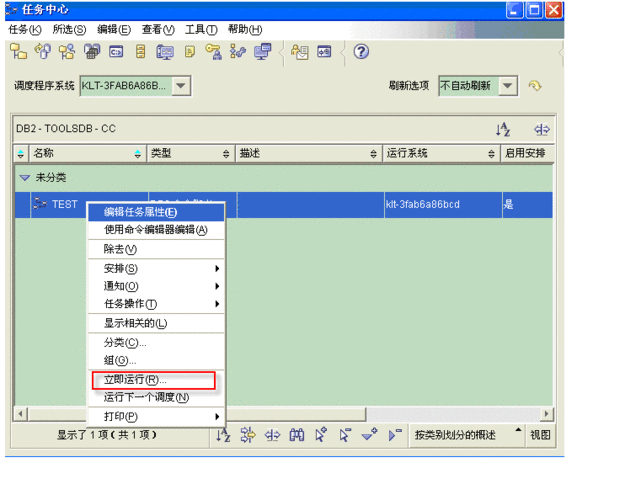The width and height of the screenshot is (641, 500).
Task: Click the horizontal scrollbar thumb
Action: pyautogui.click(x=196, y=414)
